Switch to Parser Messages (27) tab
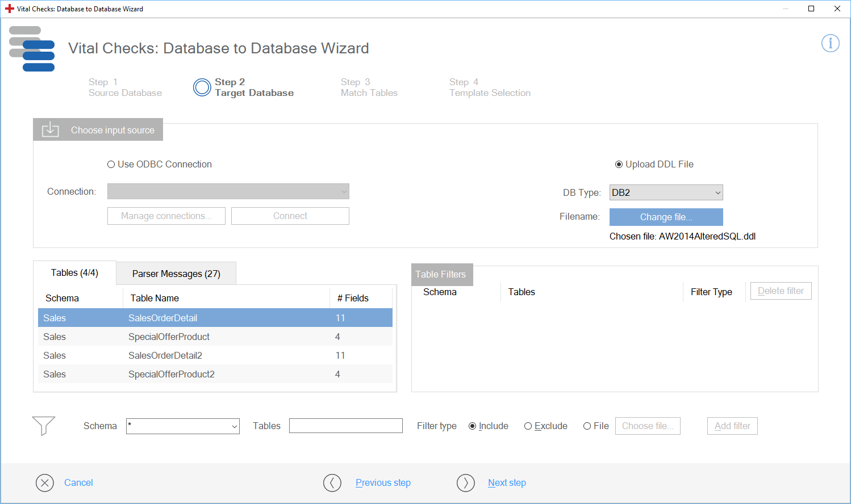 pyautogui.click(x=176, y=274)
